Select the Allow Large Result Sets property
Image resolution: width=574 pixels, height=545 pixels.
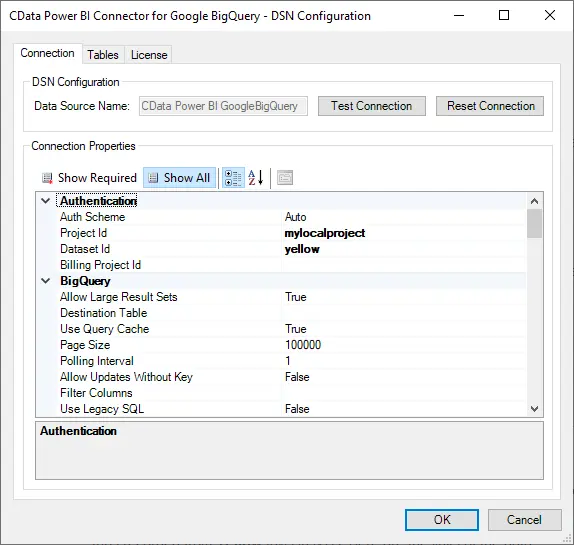119,297
